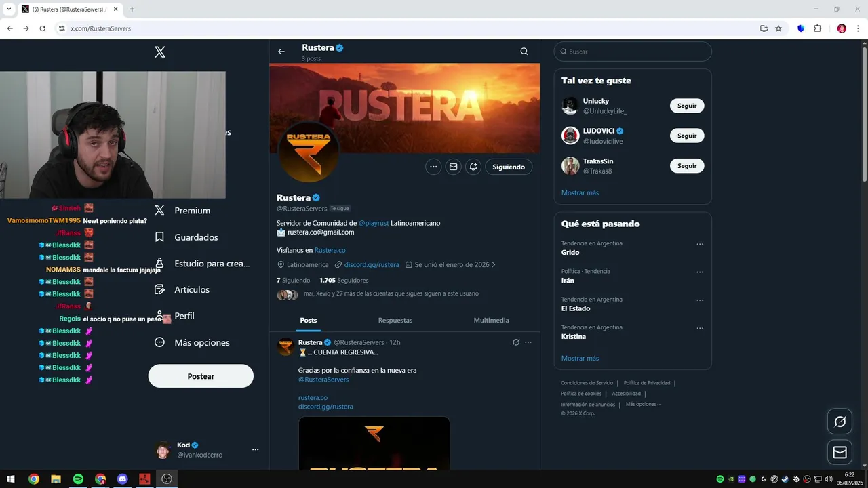Turn on notifications for Rustera

click(473, 167)
